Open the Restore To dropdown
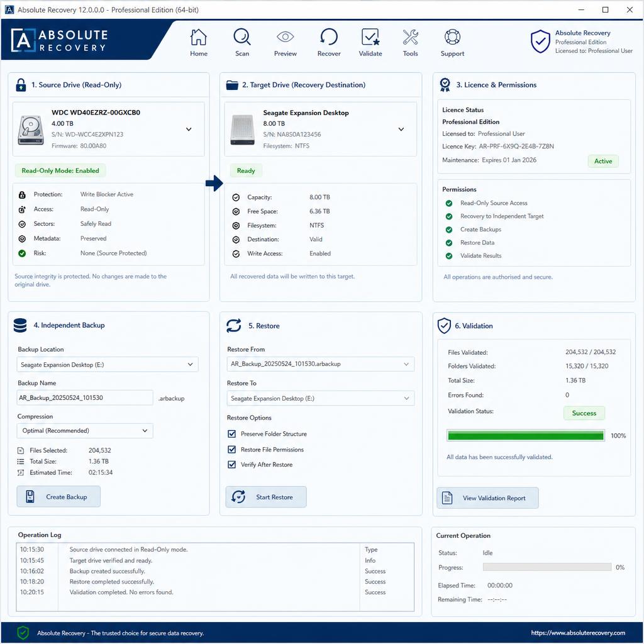Viewport: 644px width, 644px height. (320, 398)
